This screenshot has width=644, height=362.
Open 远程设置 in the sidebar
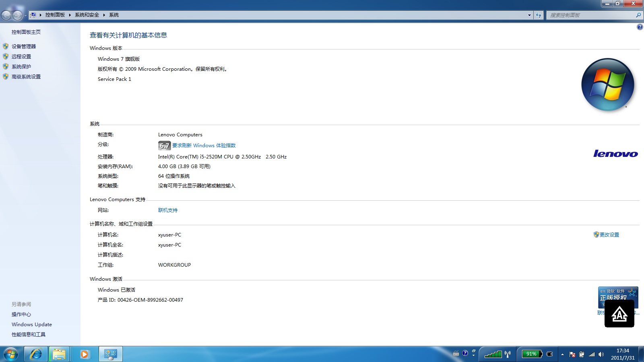21,57
